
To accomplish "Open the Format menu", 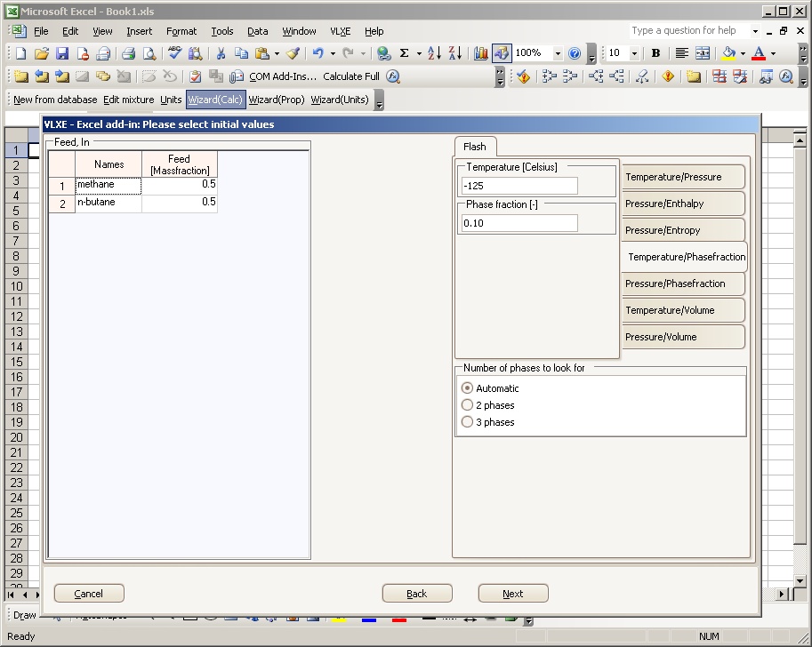I will pos(181,32).
